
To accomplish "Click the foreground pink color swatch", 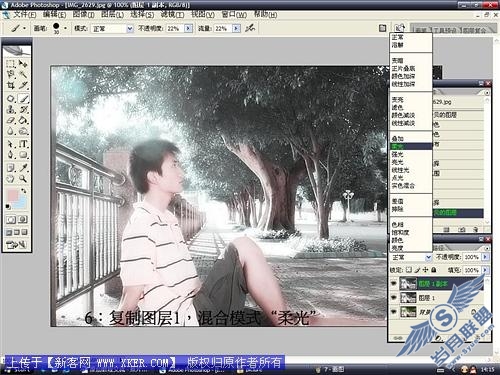I will [x=13, y=195].
